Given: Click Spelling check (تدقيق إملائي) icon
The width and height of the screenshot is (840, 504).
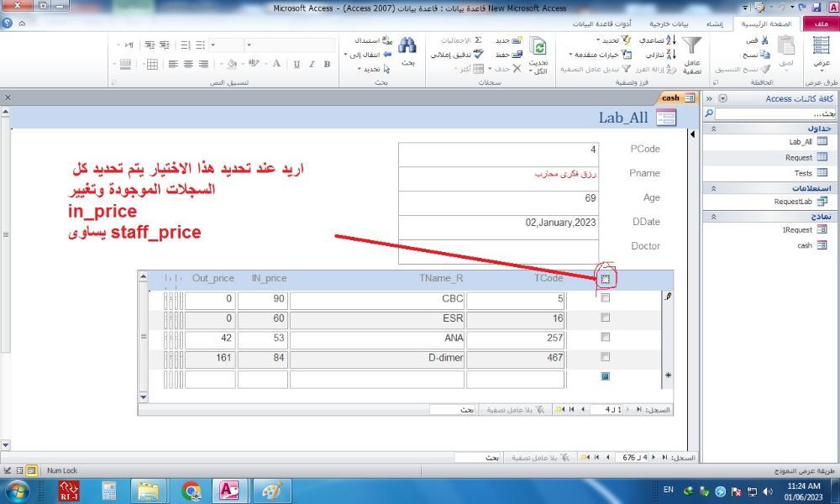Looking at the screenshot, I should tap(478, 55).
